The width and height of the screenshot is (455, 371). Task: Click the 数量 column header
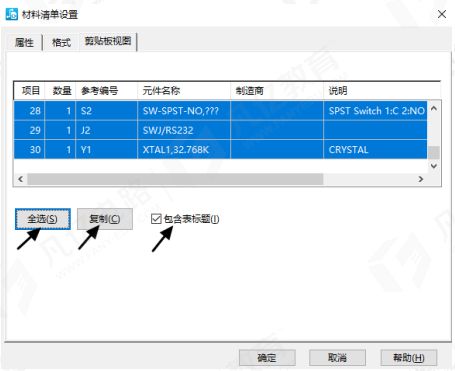(60, 90)
